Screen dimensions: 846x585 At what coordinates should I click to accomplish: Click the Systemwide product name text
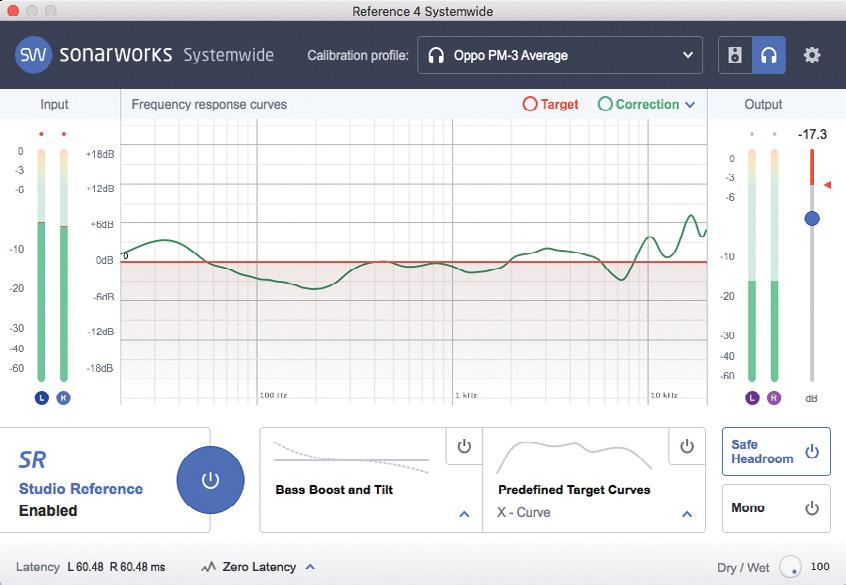[228, 55]
